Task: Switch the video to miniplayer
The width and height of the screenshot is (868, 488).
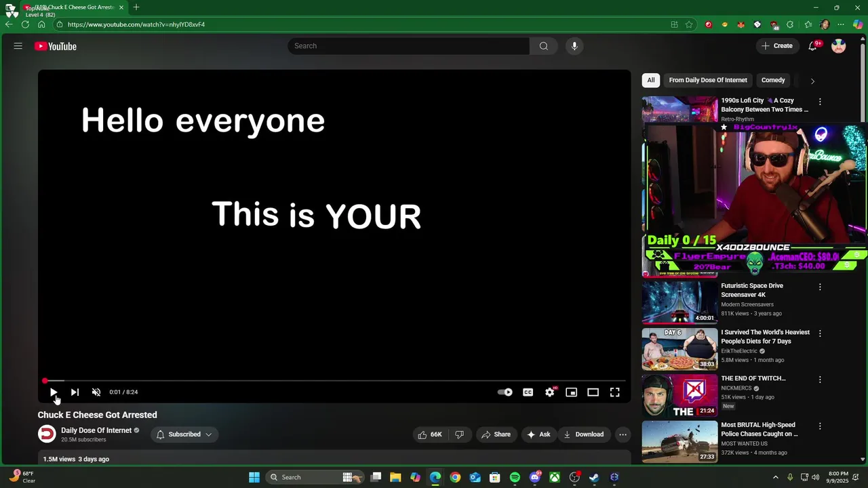Action: [x=572, y=392]
